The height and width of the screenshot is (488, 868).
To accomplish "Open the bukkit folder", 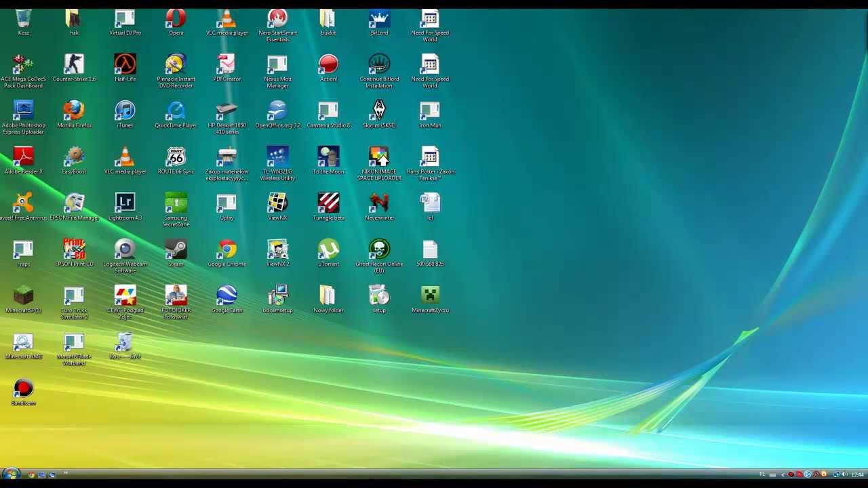I will pyautogui.click(x=328, y=22).
